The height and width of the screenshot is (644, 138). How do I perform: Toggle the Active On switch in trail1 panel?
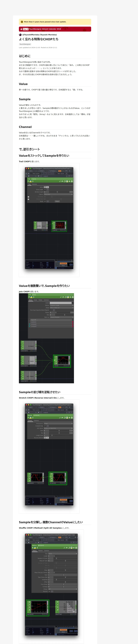[x=46, y=187]
